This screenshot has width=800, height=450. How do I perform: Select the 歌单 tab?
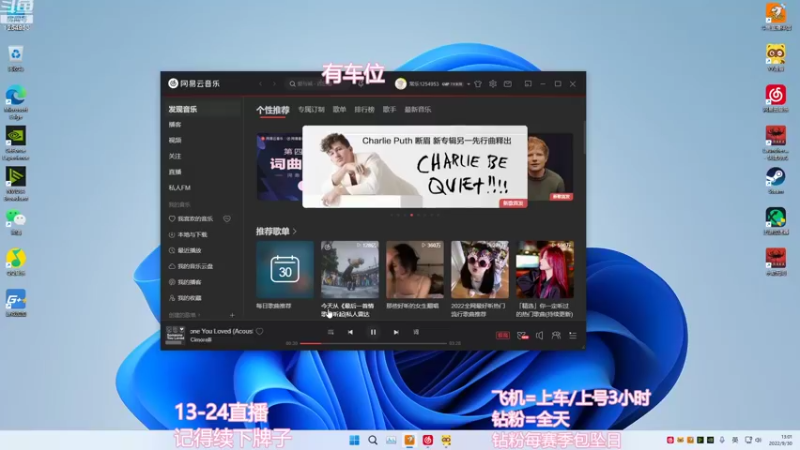point(340,110)
